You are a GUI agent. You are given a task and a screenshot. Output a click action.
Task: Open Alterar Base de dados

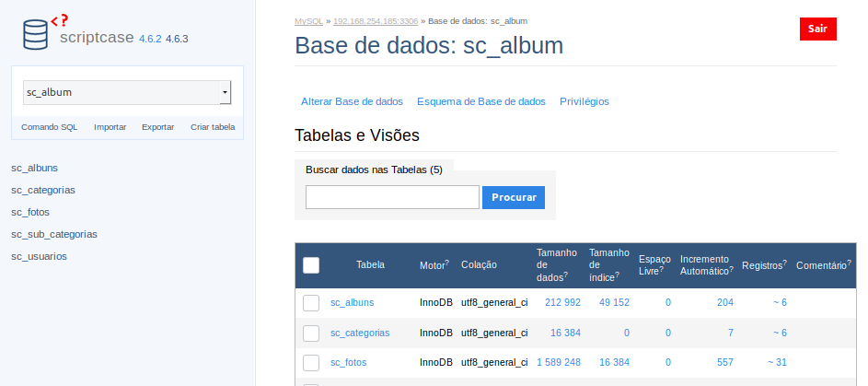(352, 101)
